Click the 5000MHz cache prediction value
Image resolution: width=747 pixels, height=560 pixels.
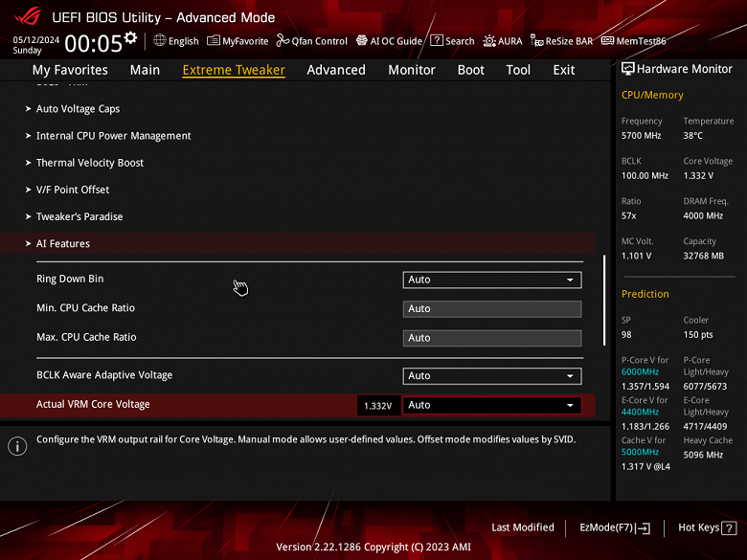coord(640,452)
